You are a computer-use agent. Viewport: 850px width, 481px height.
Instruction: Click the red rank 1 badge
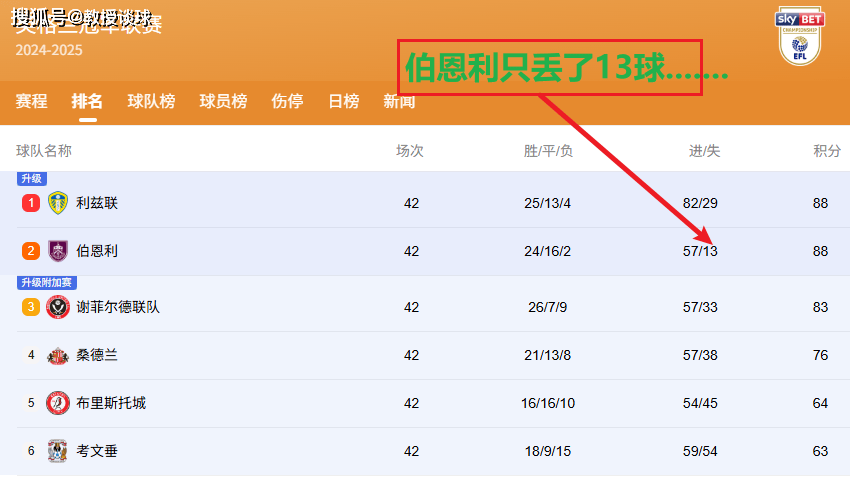(31, 203)
